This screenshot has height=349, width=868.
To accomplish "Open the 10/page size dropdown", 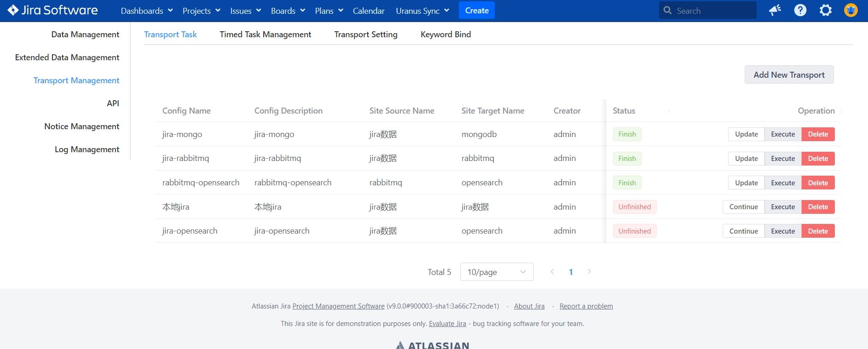I will [497, 272].
